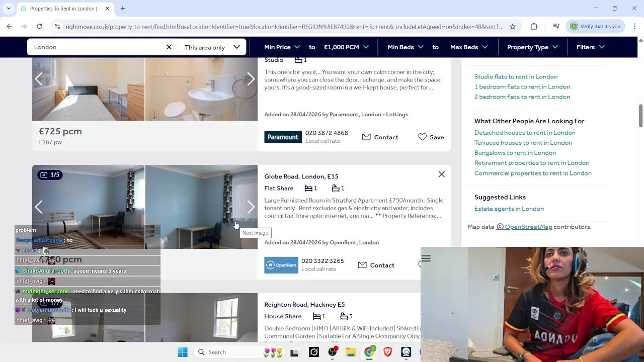644x362 pixels.
Task: Open the £1,000 PCM max price dropdown
Action: [346, 47]
